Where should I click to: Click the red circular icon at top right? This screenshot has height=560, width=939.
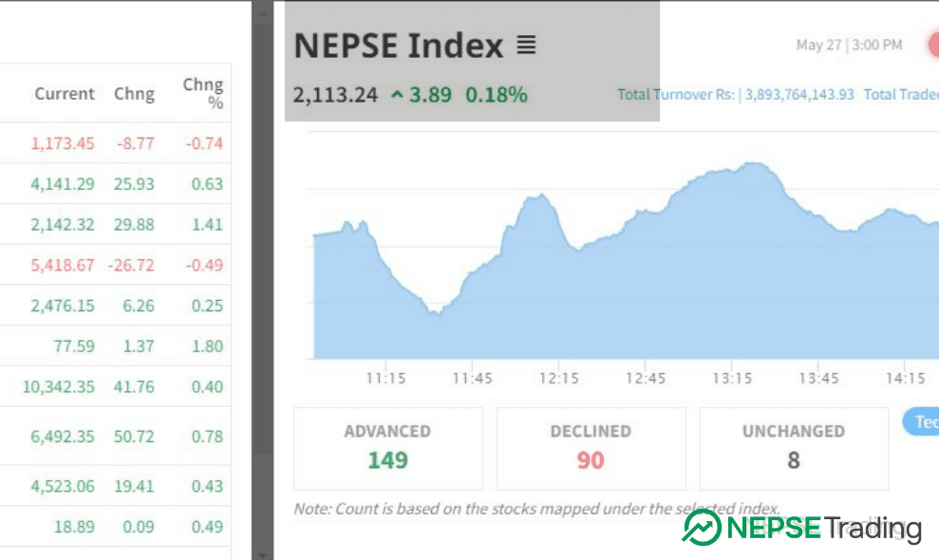932,45
